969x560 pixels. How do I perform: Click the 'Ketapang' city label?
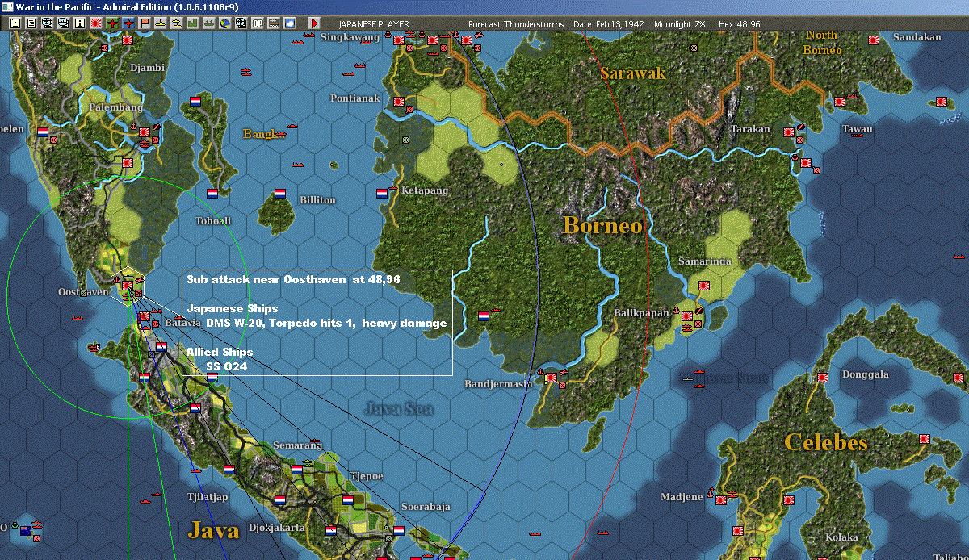pyautogui.click(x=423, y=190)
